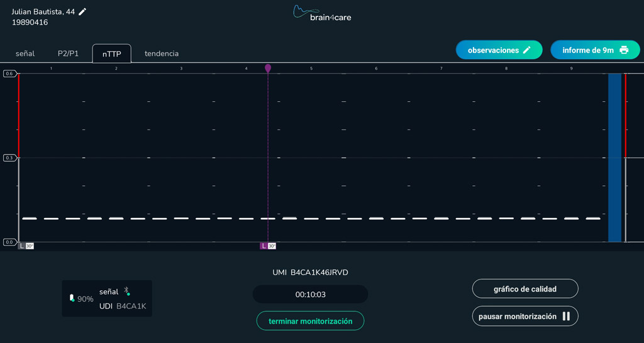Image resolution: width=644 pixels, height=343 pixels.
Task: Click the pause icon in pausar monitorización
Action: pos(566,316)
